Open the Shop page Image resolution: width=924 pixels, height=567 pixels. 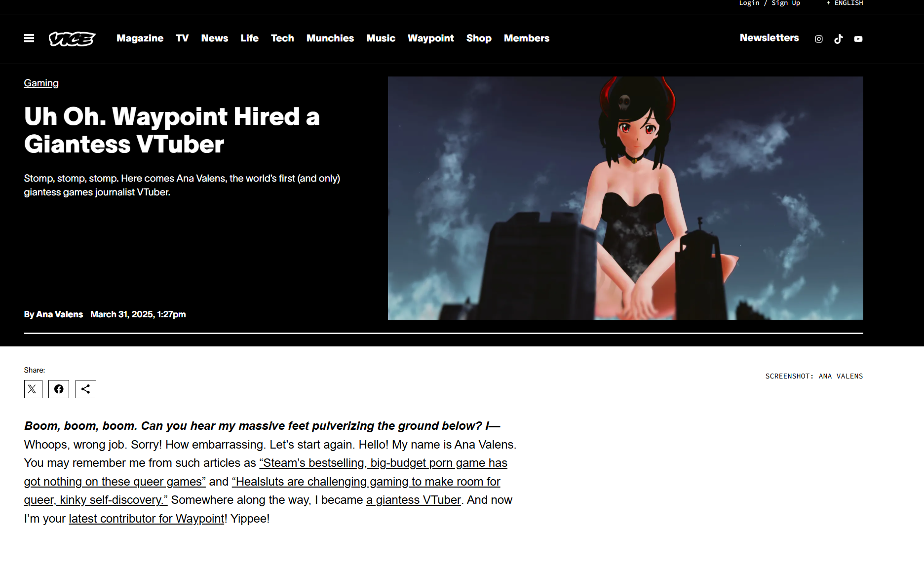pyautogui.click(x=479, y=38)
